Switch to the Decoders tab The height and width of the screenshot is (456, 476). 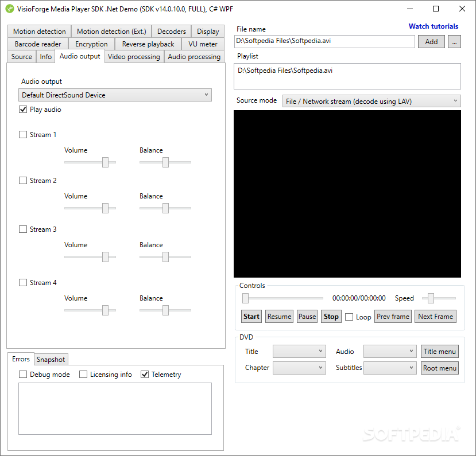(172, 31)
